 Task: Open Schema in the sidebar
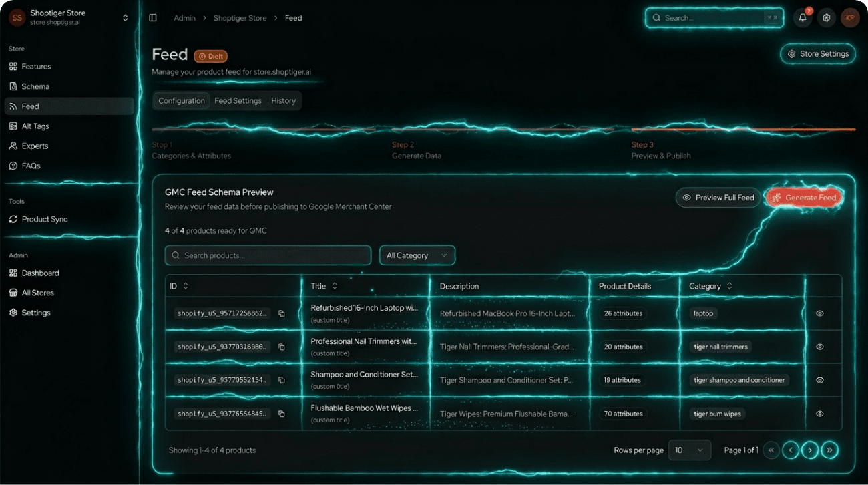tap(69, 86)
